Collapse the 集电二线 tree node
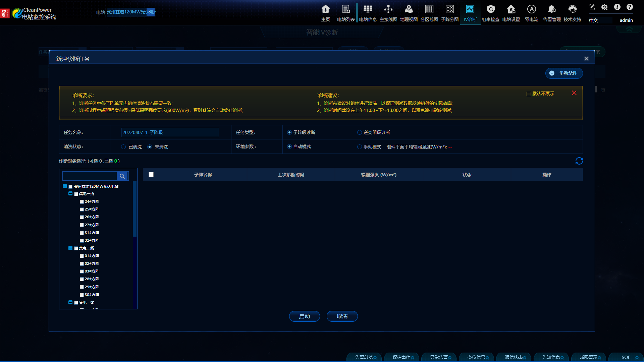Screen dimensions: 644x362 tap(70, 248)
